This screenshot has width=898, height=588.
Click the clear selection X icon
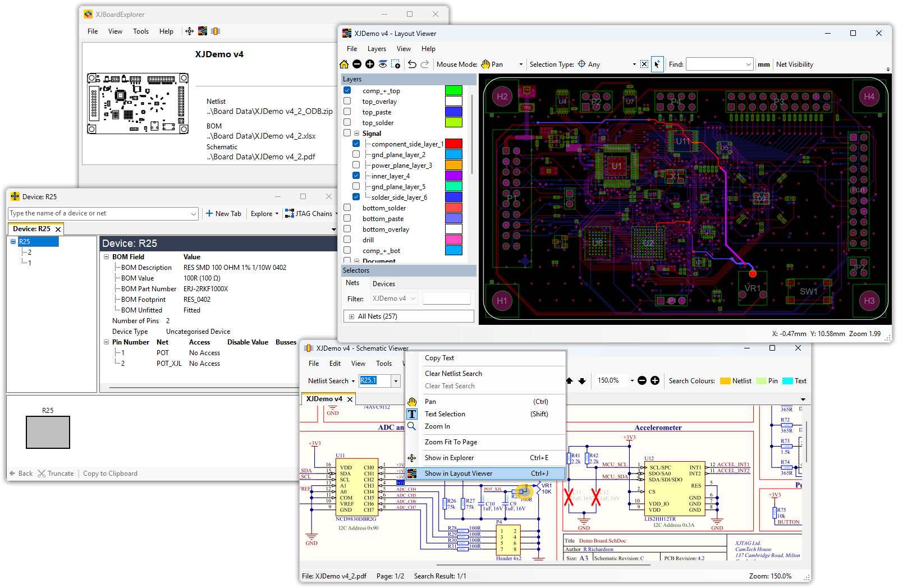644,65
